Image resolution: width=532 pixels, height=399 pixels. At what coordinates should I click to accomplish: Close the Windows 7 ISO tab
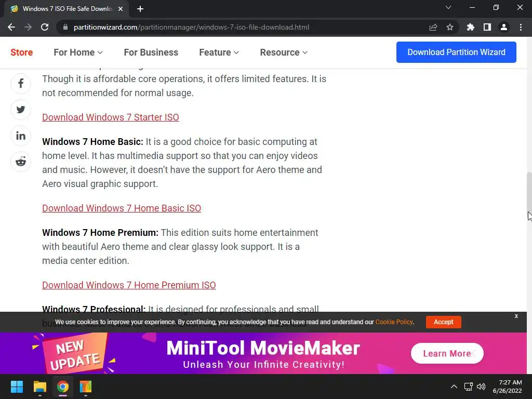(x=121, y=9)
